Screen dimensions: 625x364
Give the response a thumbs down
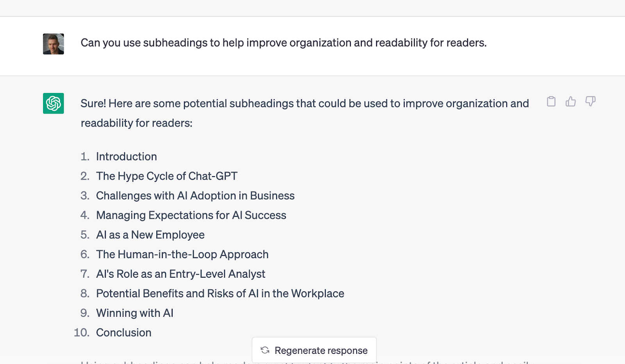[x=590, y=102]
